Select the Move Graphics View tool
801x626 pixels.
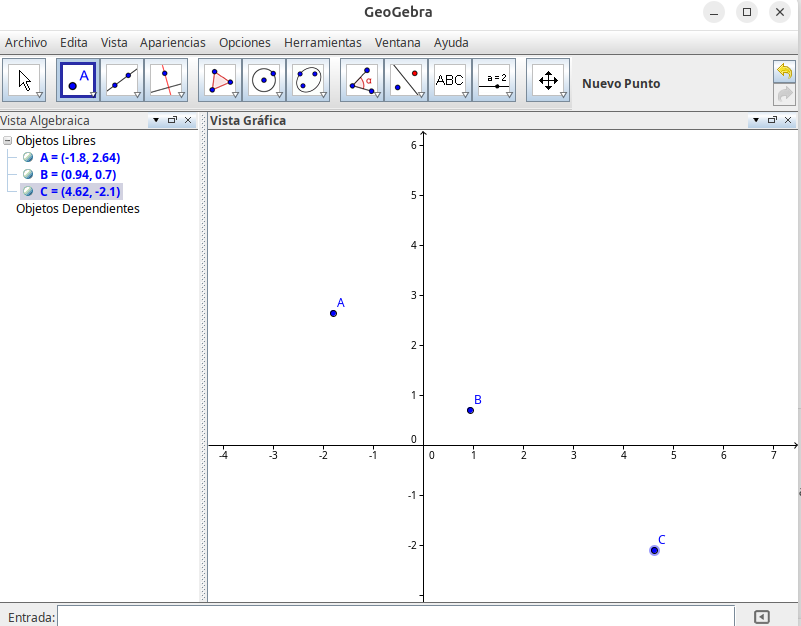click(x=548, y=79)
